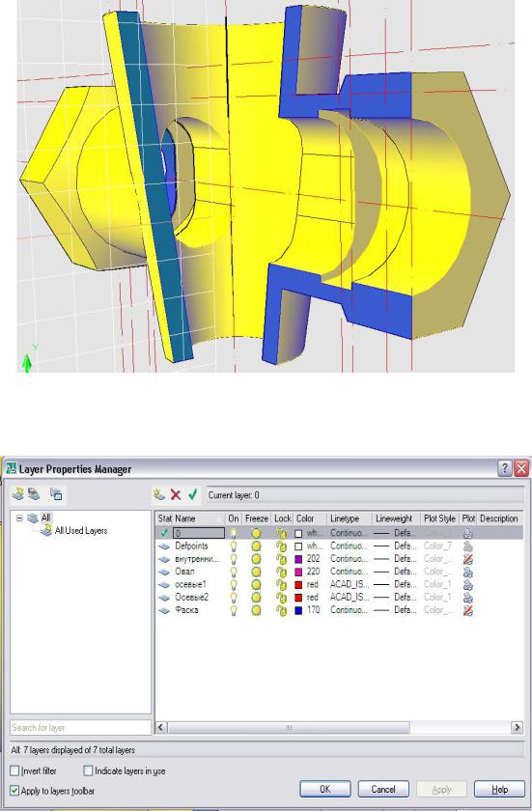Click the Cancel button
Image resolution: width=532 pixels, height=811 pixels.
click(383, 790)
